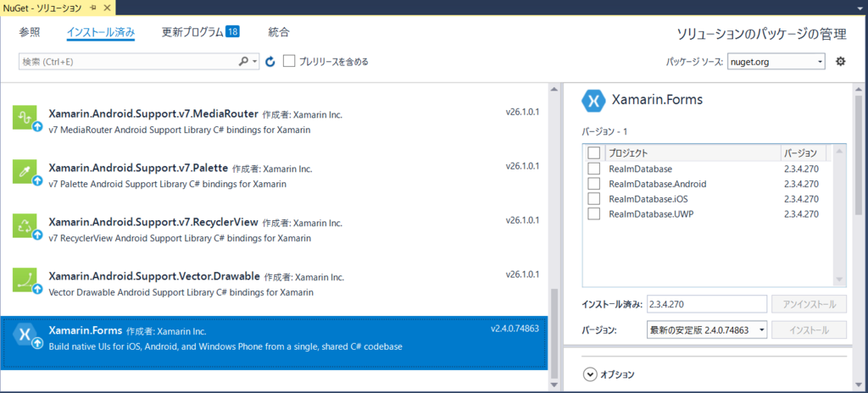
Task: Select Xamarin.Android.Support.v7.MediaRouter package name
Action: click(x=153, y=114)
